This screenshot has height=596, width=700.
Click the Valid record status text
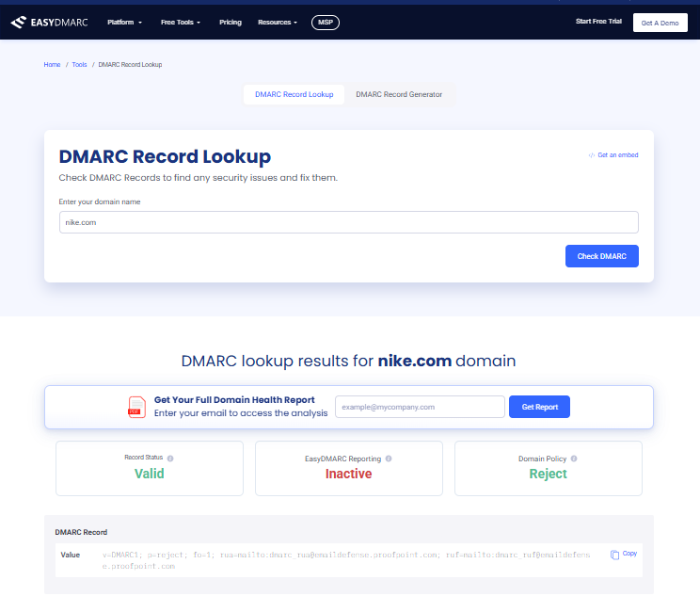click(150, 474)
